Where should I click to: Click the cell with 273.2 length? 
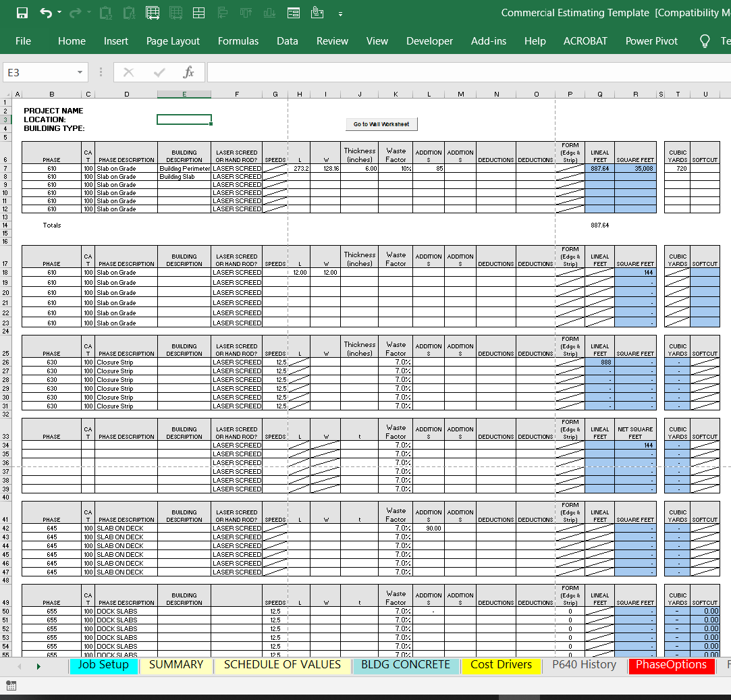[x=299, y=168]
